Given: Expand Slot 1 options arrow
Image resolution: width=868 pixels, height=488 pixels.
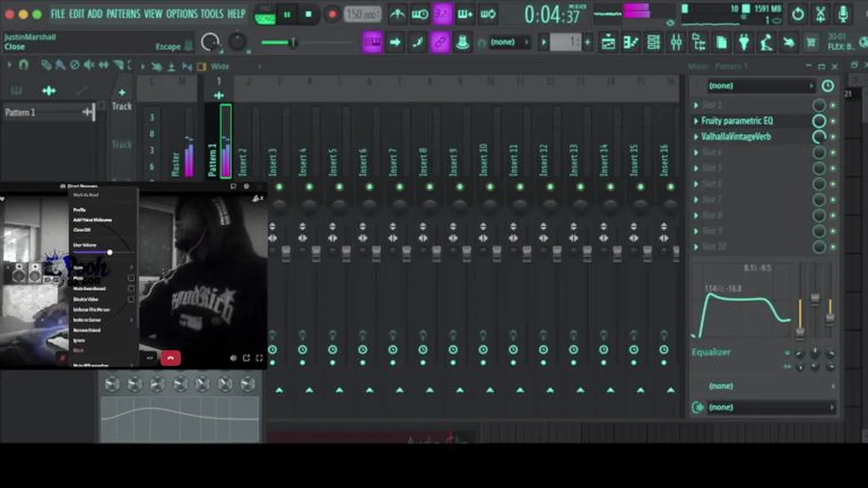Looking at the screenshot, I should pyautogui.click(x=696, y=105).
